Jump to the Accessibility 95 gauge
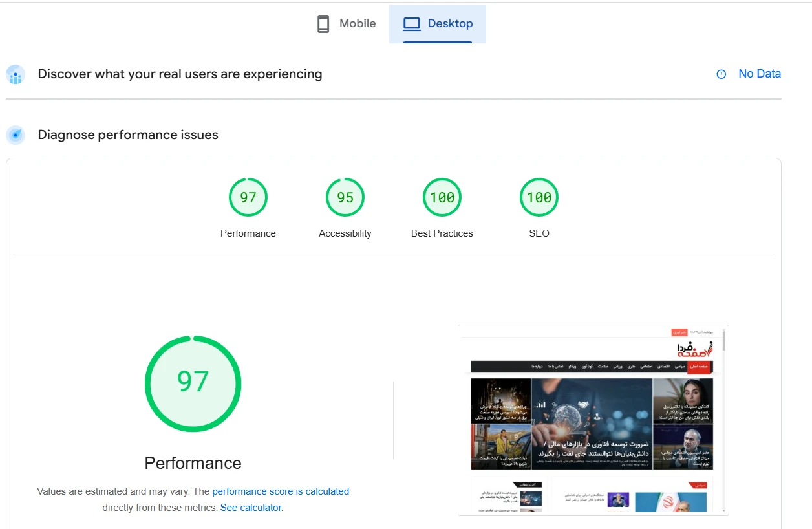The height and width of the screenshot is (529, 812). 345,197
